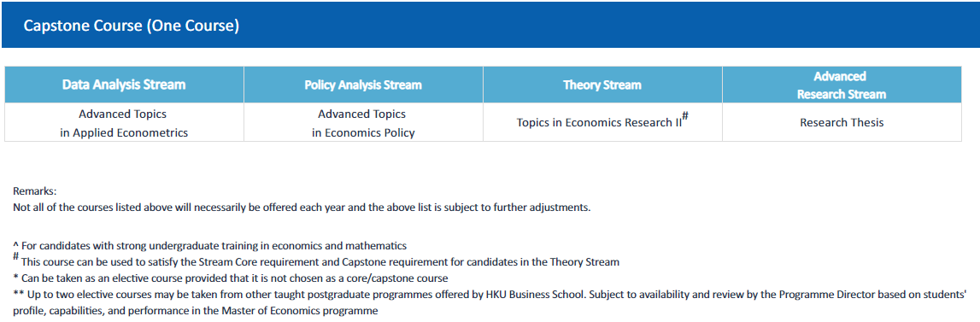
Task: Click the note about courses offered each year
Action: pyautogui.click(x=302, y=208)
